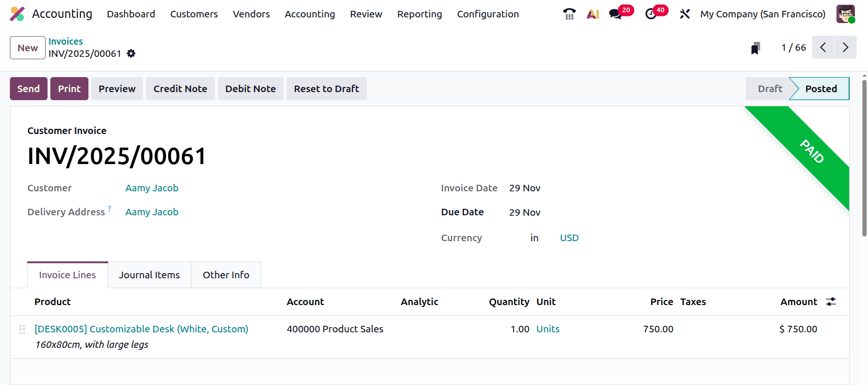Open the user avatar menu
This screenshot has height=385, width=868.
845,14
